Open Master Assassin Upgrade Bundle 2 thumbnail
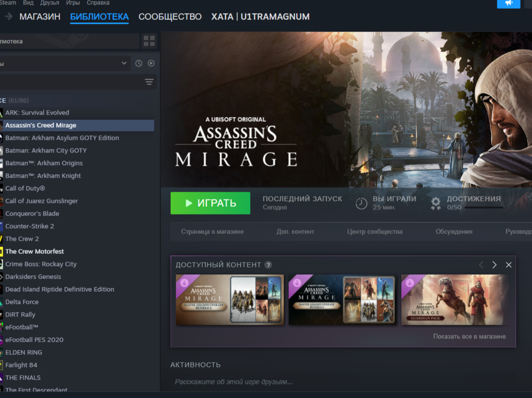 coord(230,299)
